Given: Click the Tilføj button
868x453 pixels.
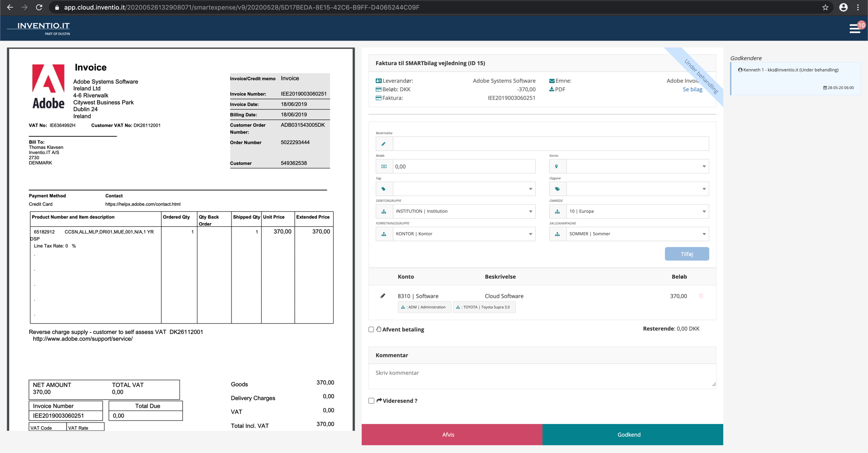Looking at the screenshot, I should [x=687, y=254].
